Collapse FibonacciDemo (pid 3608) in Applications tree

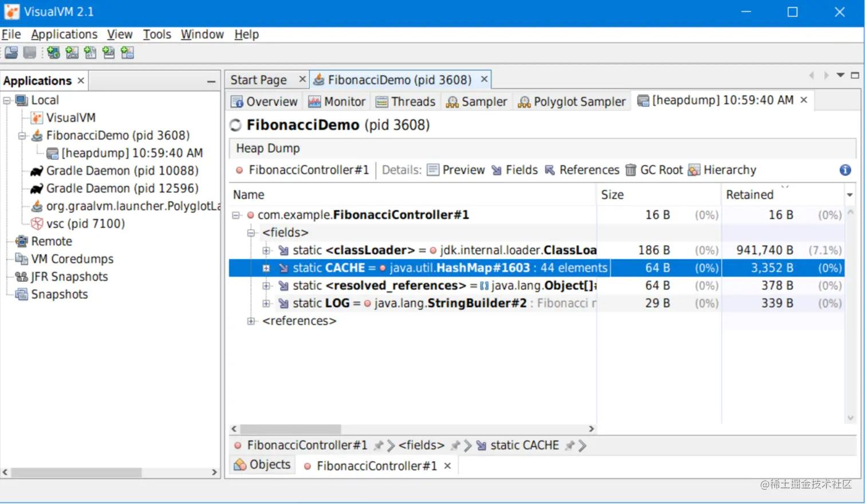pyautogui.click(x=22, y=136)
